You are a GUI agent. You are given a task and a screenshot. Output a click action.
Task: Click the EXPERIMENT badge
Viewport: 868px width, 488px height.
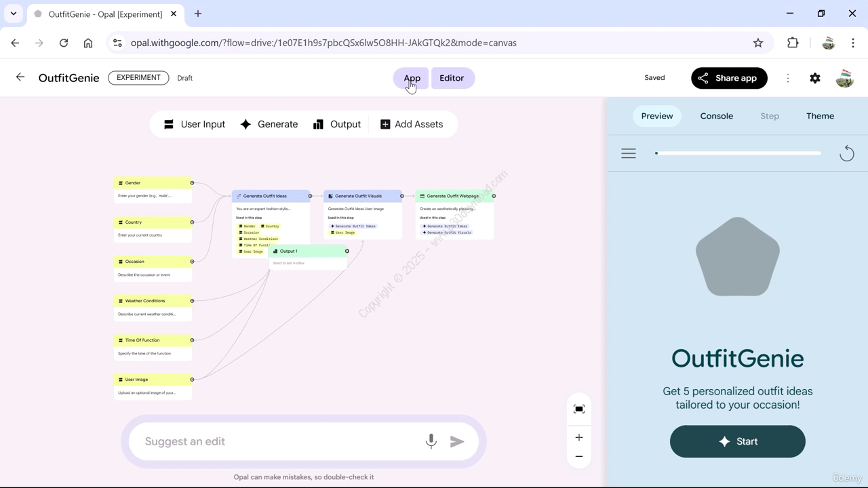point(138,77)
